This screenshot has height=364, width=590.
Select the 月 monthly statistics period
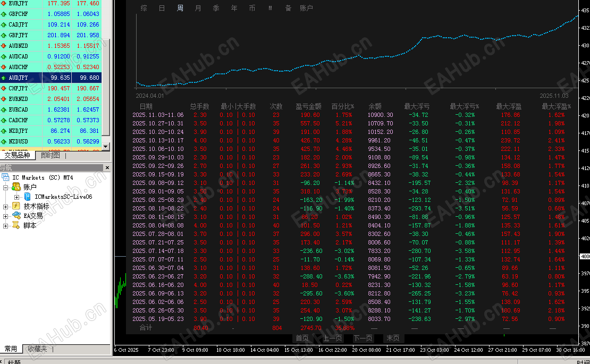click(x=198, y=8)
